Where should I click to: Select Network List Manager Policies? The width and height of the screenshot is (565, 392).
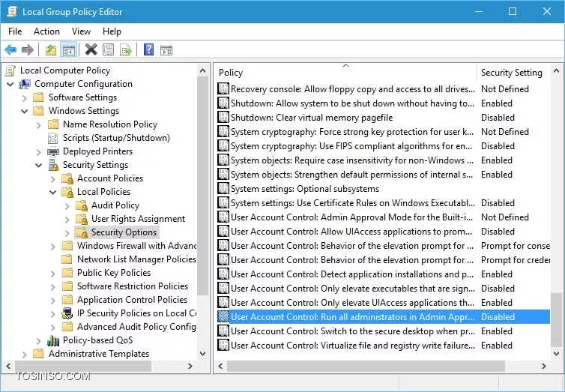[136, 259]
